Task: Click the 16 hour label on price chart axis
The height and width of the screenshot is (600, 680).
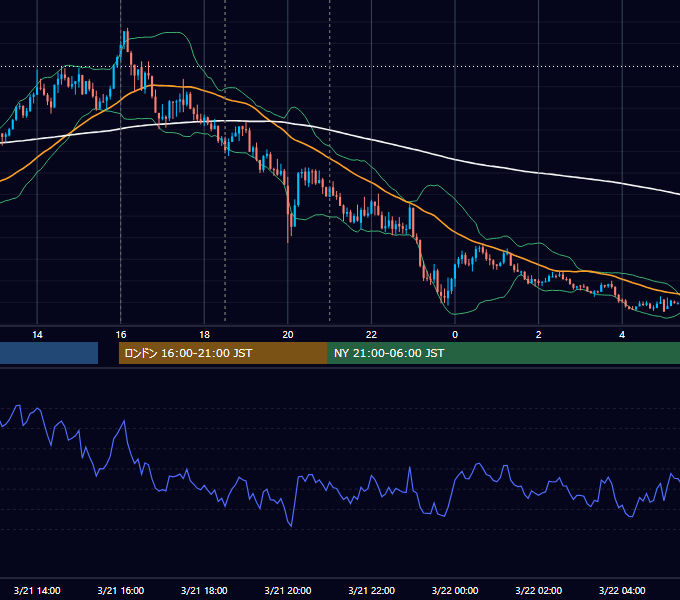Action: pos(121,335)
